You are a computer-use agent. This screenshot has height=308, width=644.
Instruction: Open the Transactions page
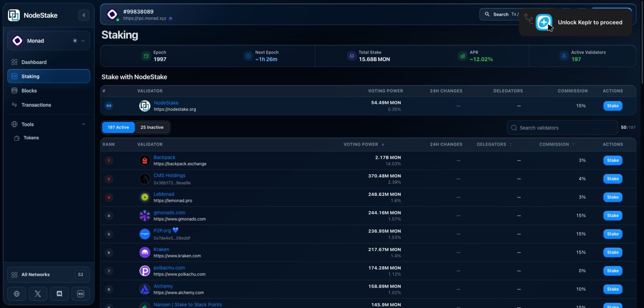(49, 105)
